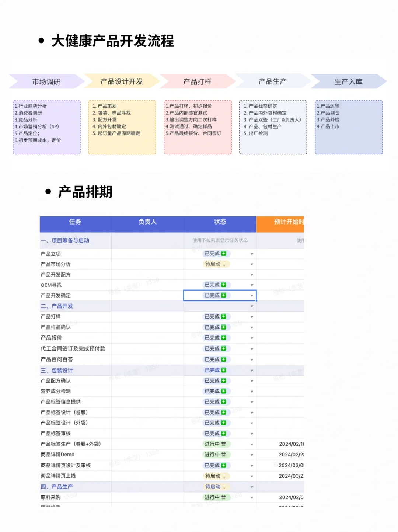Screen dimensions: 398x532
Task: Click the ON icon in 商品详情Demo 进行中 badge
Action: click(224, 454)
